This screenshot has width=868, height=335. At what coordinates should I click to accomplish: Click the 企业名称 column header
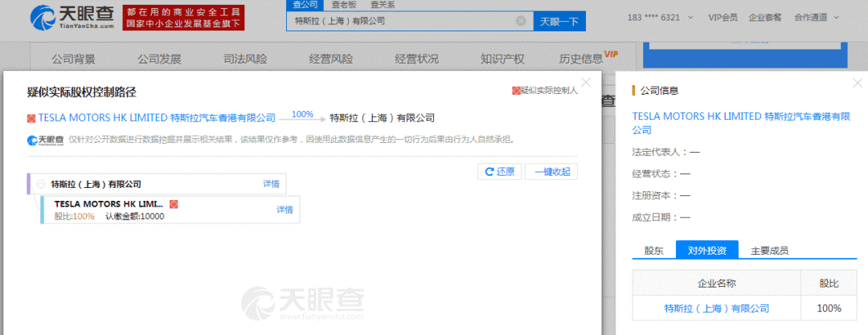point(716,284)
